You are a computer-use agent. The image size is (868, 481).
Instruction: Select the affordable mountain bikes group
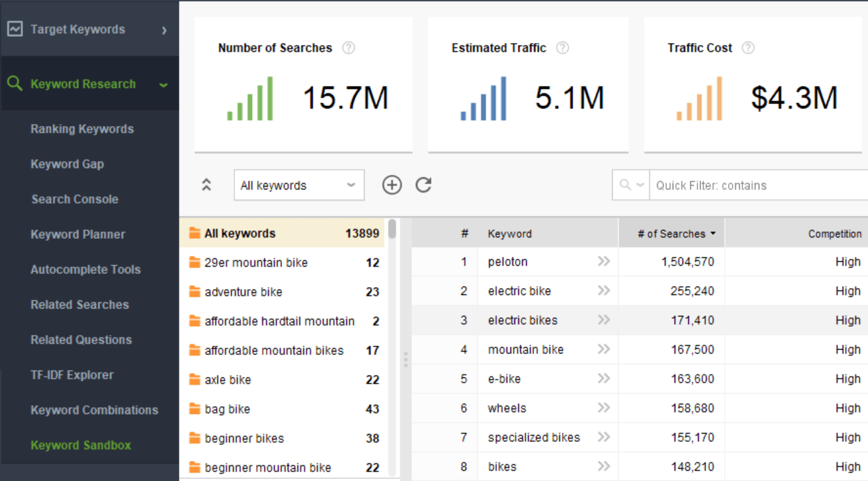tap(282, 350)
